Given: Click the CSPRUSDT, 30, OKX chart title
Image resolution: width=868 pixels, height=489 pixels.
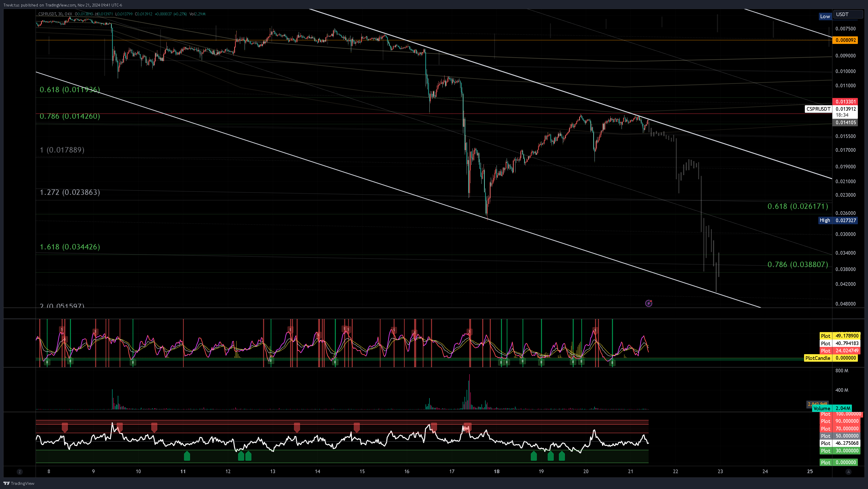Looking at the screenshot, I should point(55,14).
